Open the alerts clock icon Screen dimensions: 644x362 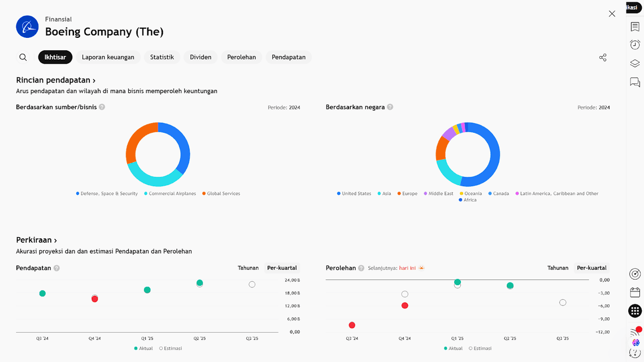coord(635,45)
